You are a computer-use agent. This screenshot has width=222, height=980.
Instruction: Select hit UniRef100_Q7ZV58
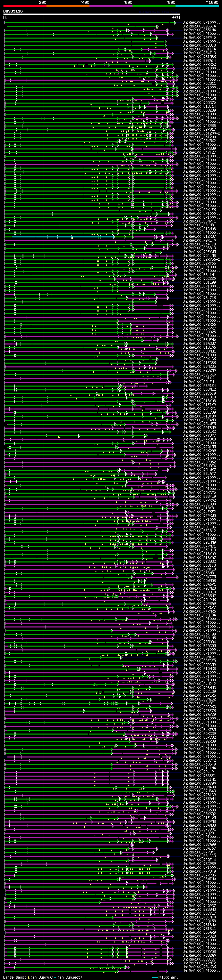click(199, 951)
